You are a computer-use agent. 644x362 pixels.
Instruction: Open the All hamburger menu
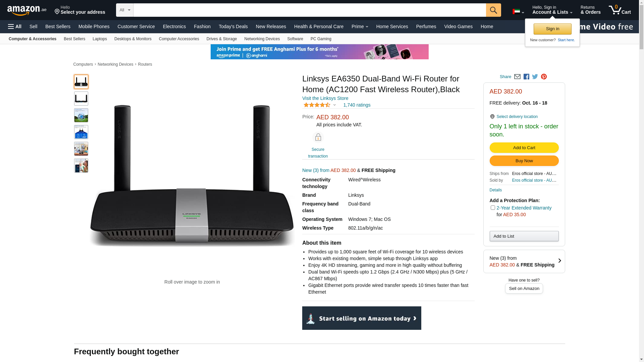click(15, 26)
